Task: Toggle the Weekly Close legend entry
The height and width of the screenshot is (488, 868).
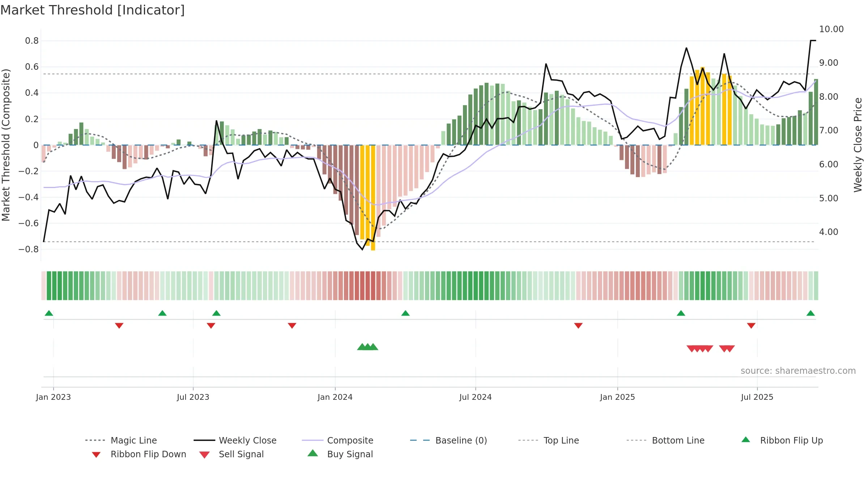Action: pyautogui.click(x=235, y=440)
